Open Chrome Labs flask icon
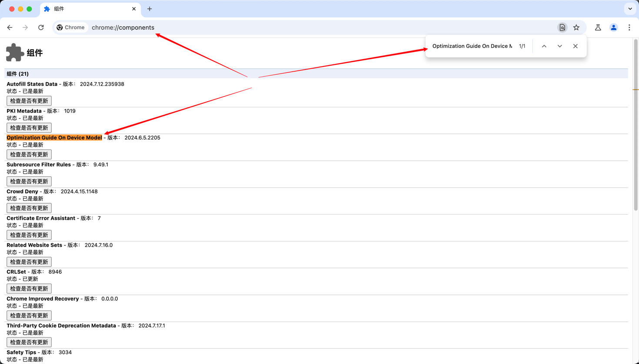 [598, 27]
